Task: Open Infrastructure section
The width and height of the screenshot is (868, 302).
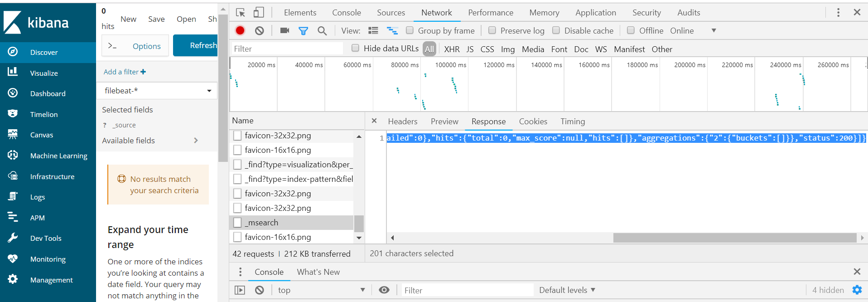Action: pyautogui.click(x=48, y=176)
